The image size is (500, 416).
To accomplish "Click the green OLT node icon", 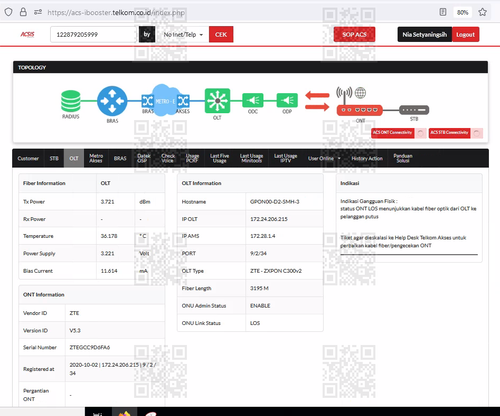I will [217, 100].
